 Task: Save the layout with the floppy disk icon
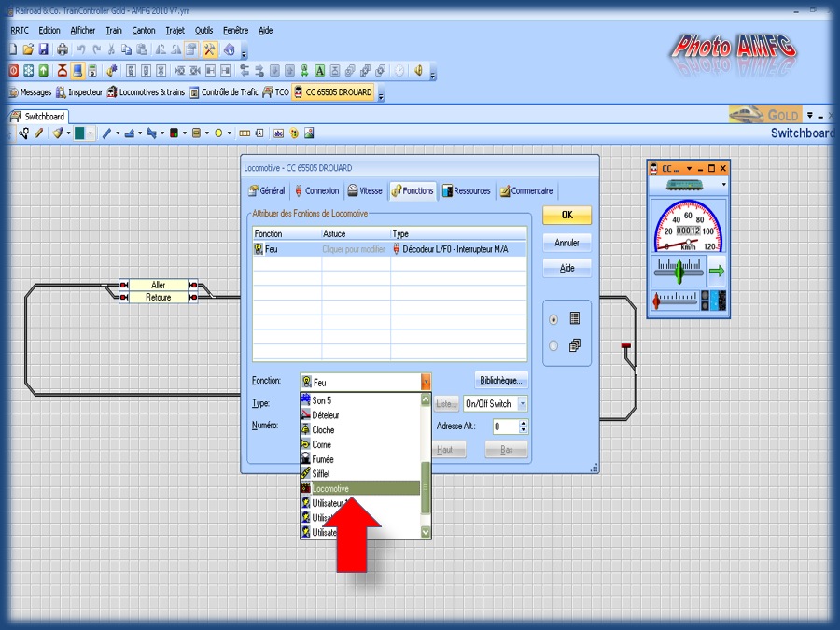[43, 49]
